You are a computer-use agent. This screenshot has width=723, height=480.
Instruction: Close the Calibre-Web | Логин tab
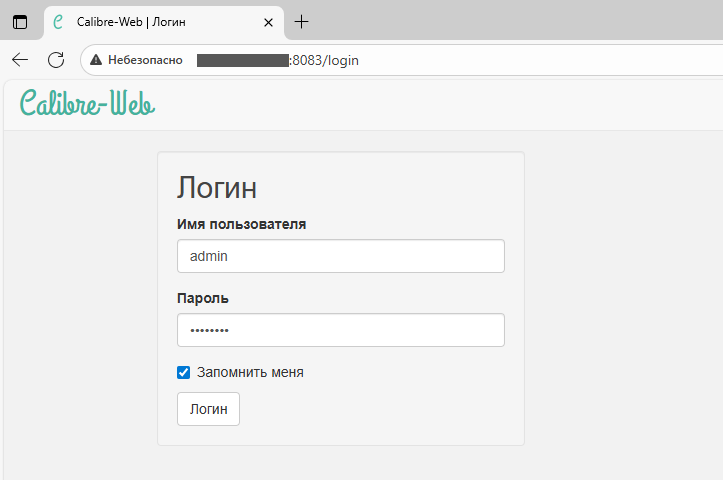point(268,21)
